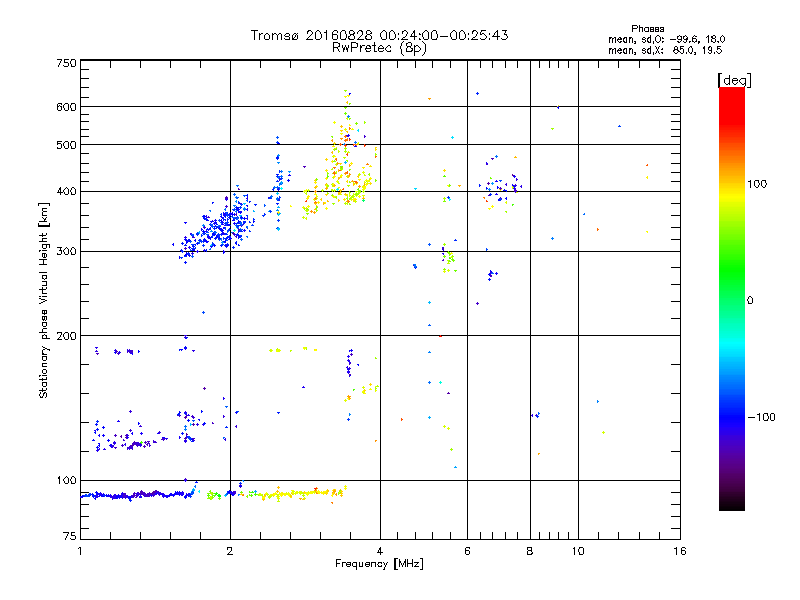Viewport: 800px width, 600px height.
Task: Click the colorbar '0' tick label
Action: coord(750,300)
